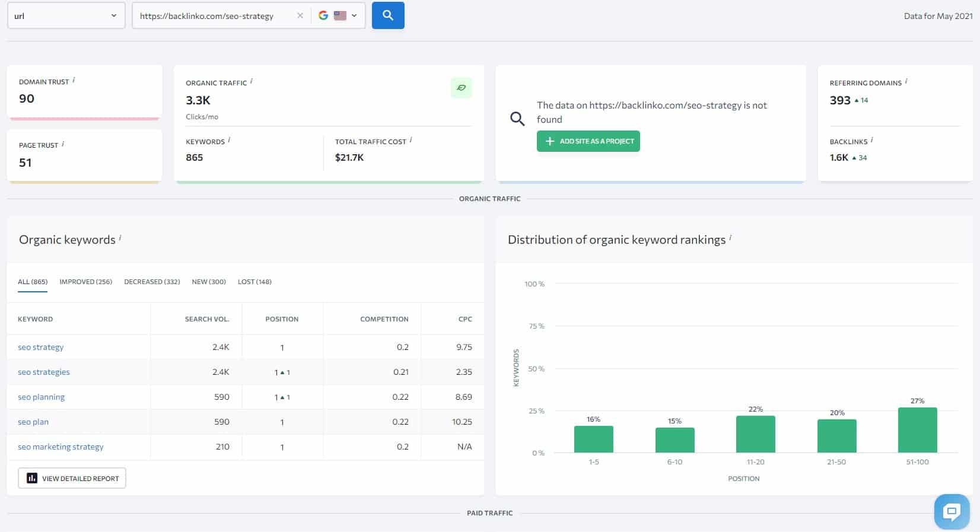
Task: Click the magnifier icon beside data not found message
Action: (x=517, y=119)
